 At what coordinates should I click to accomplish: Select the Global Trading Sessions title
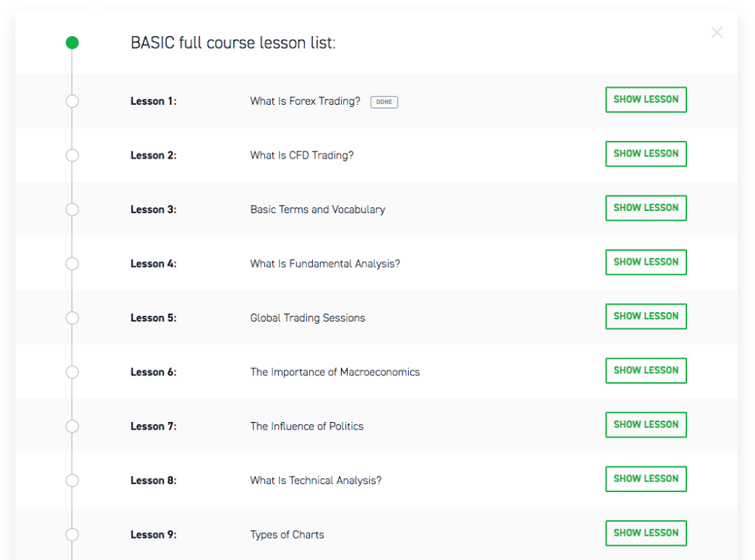pyautogui.click(x=308, y=318)
